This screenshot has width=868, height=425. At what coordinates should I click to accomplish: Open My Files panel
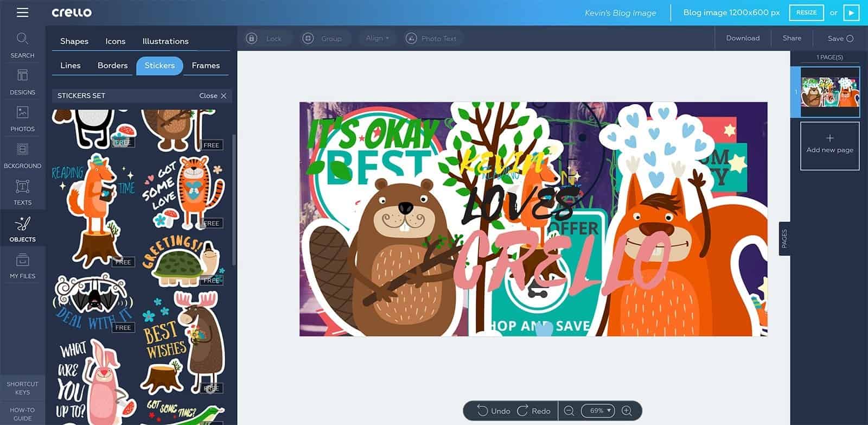pyautogui.click(x=22, y=266)
